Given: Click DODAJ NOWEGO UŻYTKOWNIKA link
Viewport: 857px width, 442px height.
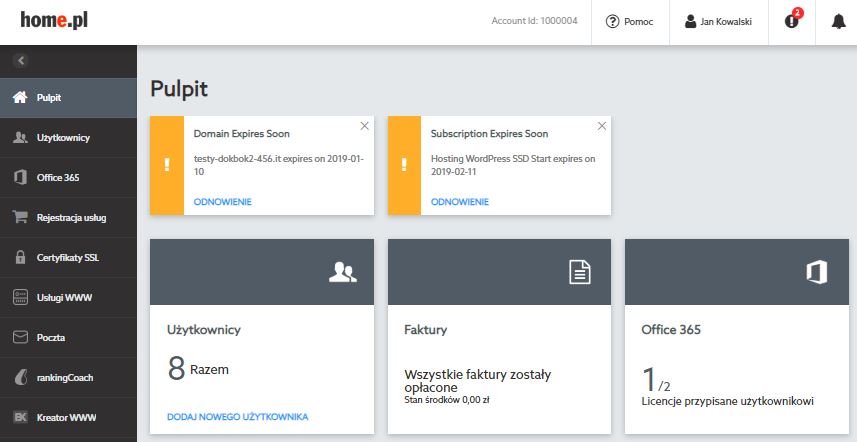Looking at the screenshot, I should pos(238,417).
